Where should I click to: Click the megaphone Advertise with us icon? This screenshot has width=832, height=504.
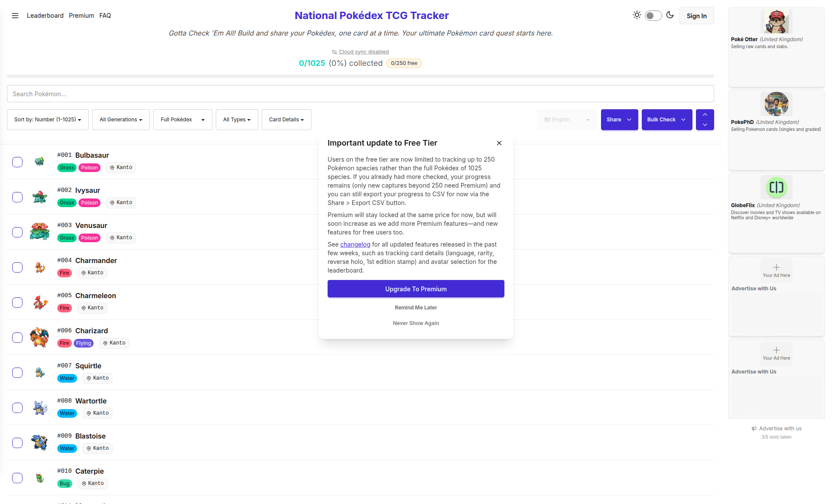(x=754, y=429)
